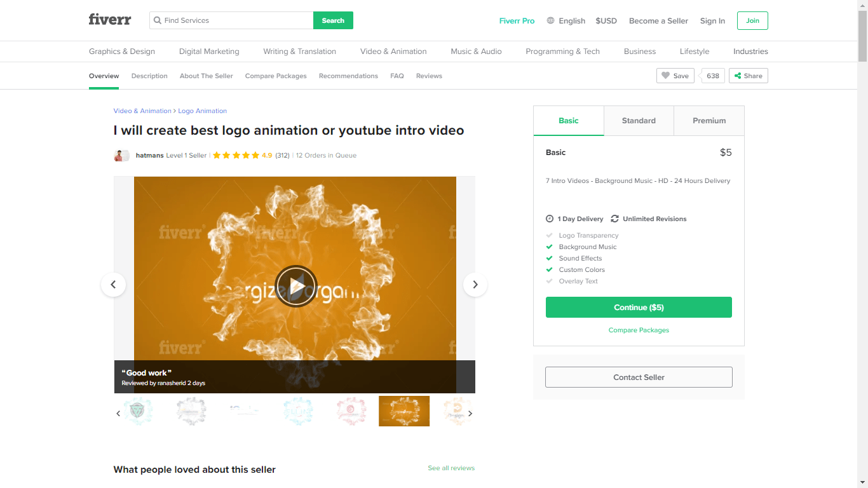Select the Basic package tab
This screenshot has height=488, width=868.
click(x=569, y=121)
